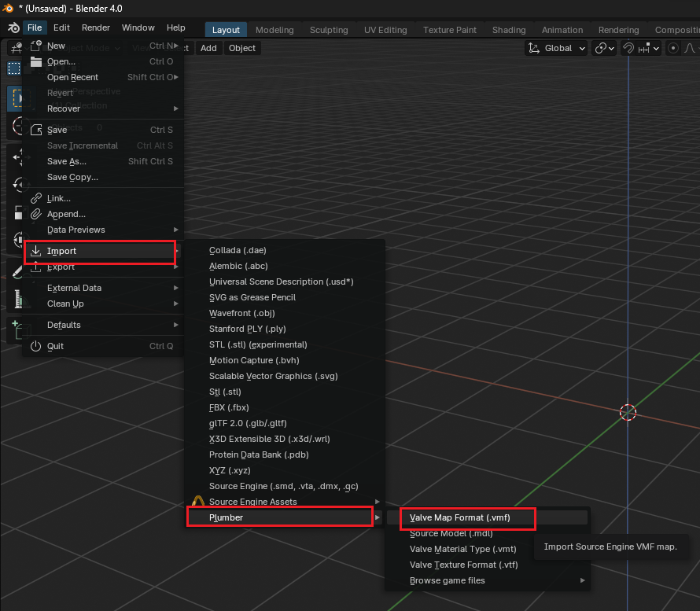700x611 pixels.
Task: Expand the External Data submenu
Action: (x=103, y=288)
